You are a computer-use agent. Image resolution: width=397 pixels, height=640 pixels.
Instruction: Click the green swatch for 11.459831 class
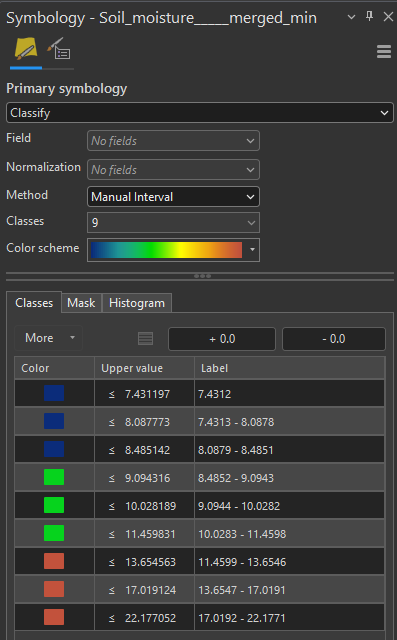(54, 533)
